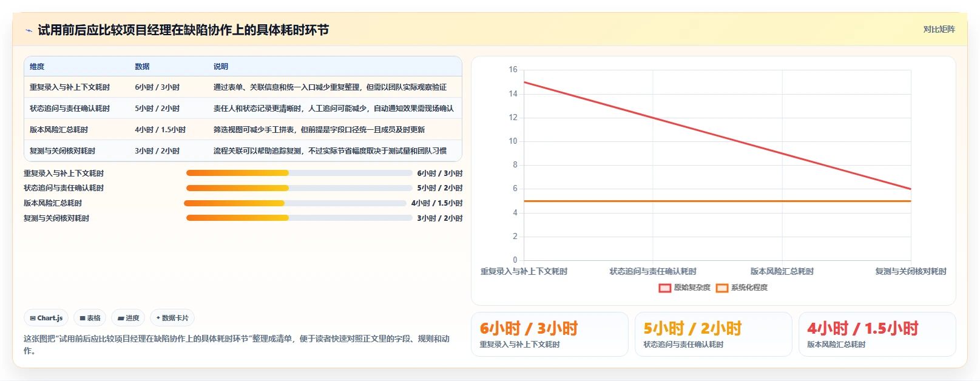
Task: Click the progress value 4小时 / 1.5小时
Action: (437, 203)
